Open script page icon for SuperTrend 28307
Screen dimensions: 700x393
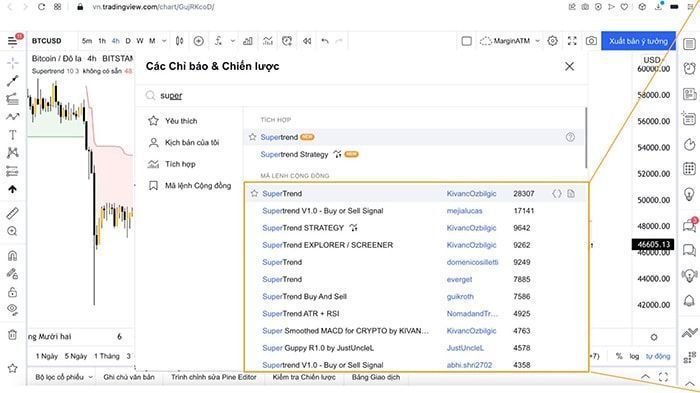click(571, 193)
